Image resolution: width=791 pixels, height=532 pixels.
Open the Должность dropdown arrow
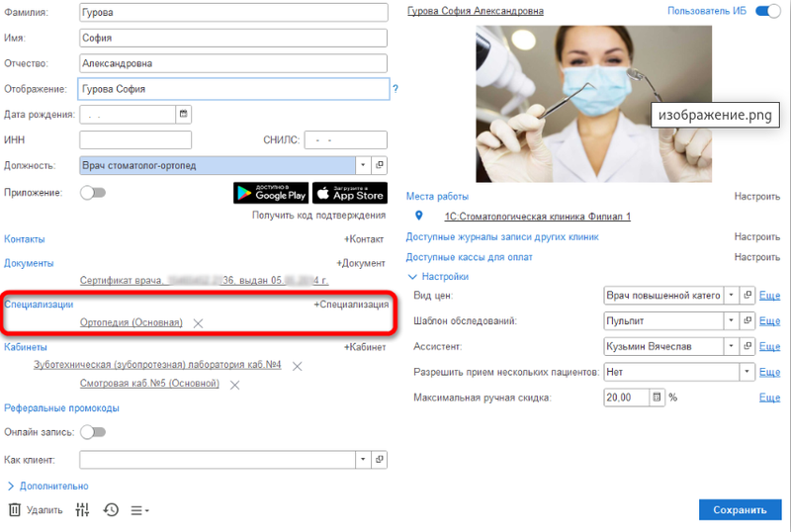(x=363, y=165)
